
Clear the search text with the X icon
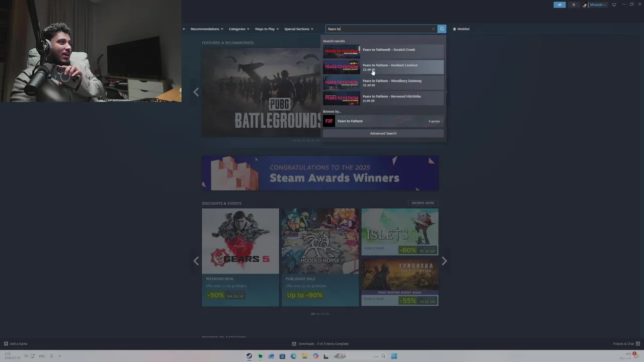pyautogui.click(x=433, y=29)
